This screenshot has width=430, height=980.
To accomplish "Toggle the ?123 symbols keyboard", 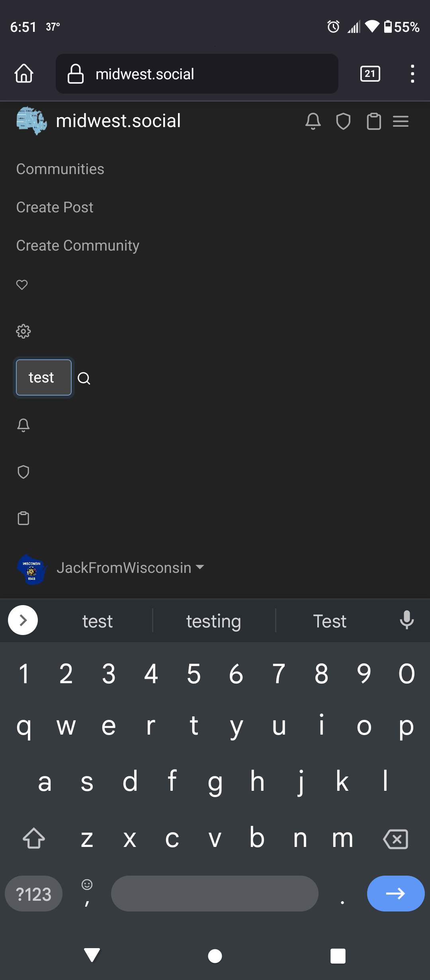I will click(33, 894).
